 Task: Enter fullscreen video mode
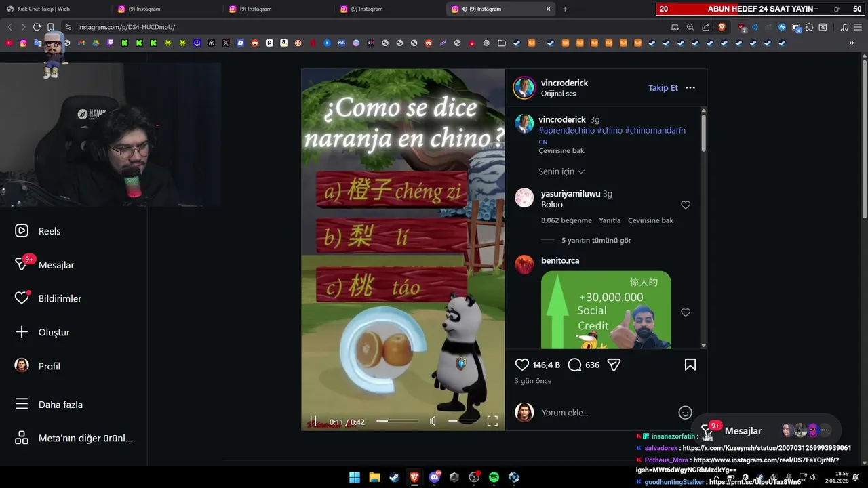tap(492, 422)
